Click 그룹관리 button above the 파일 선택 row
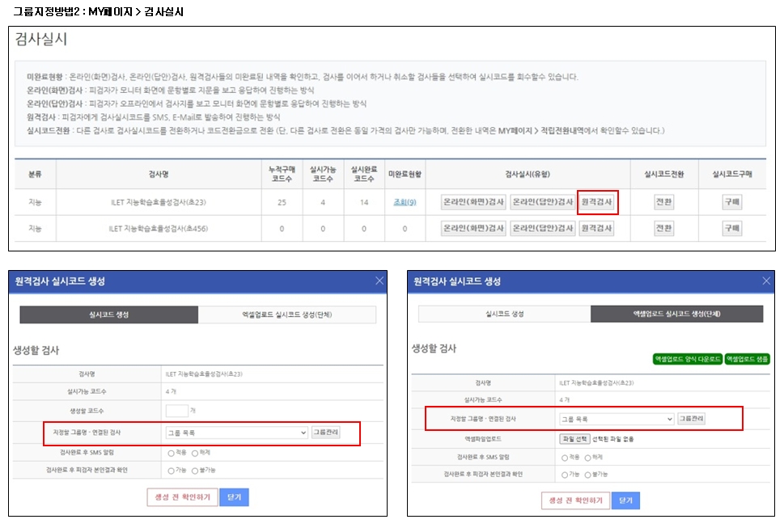 point(691,419)
